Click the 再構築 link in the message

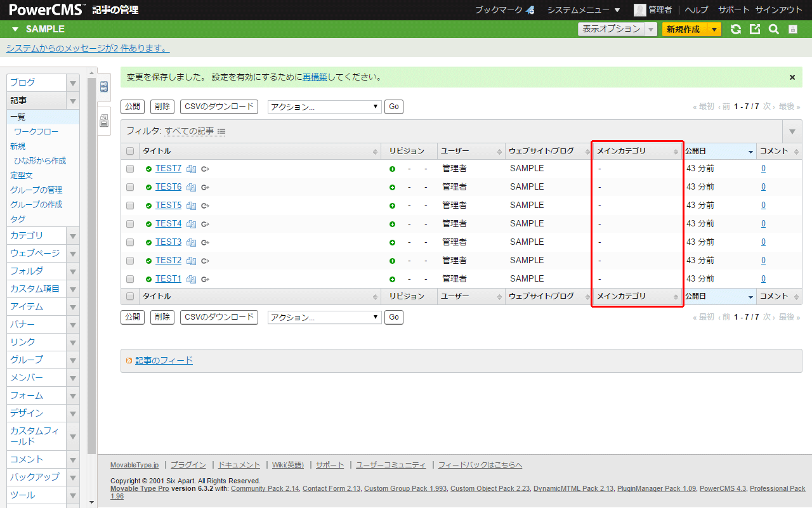coord(315,77)
